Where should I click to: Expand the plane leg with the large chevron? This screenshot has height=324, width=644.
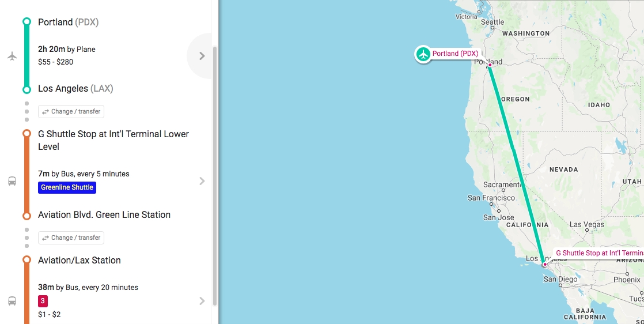202,56
